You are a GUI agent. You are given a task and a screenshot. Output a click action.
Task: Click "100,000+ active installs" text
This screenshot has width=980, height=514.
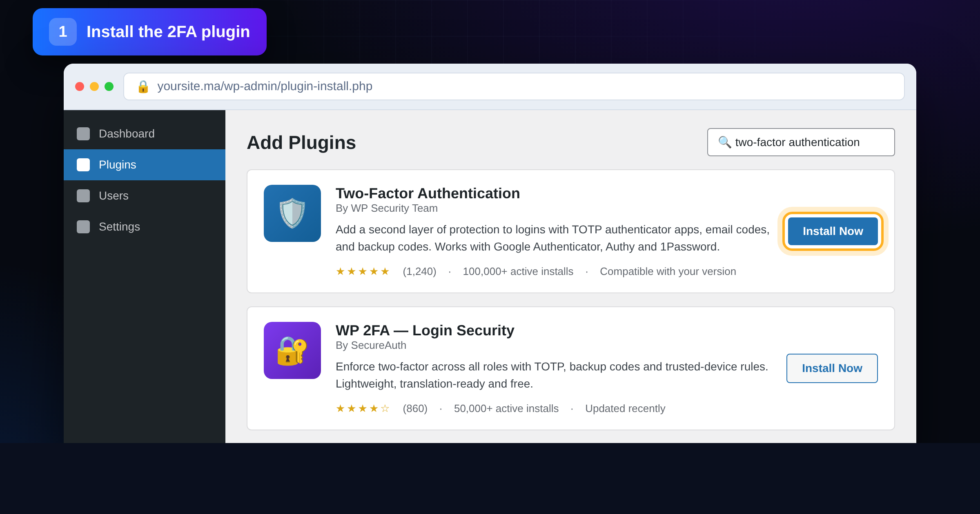[518, 271]
